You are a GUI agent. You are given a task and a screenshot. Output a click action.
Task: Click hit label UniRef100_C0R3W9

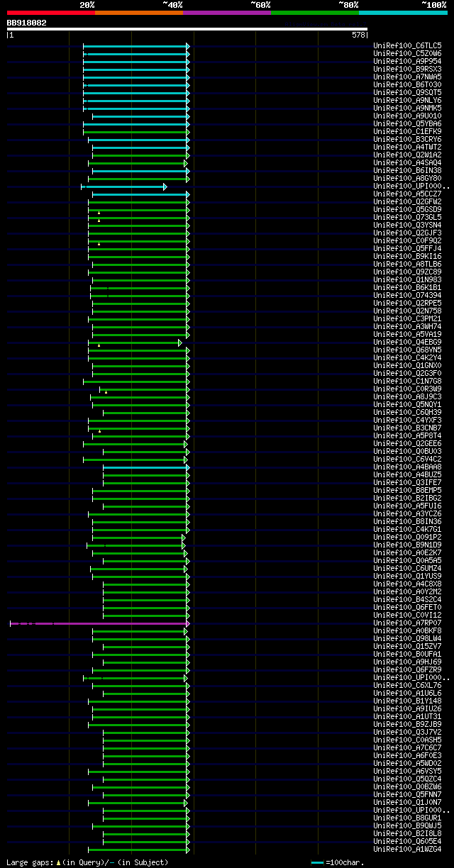click(407, 389)
